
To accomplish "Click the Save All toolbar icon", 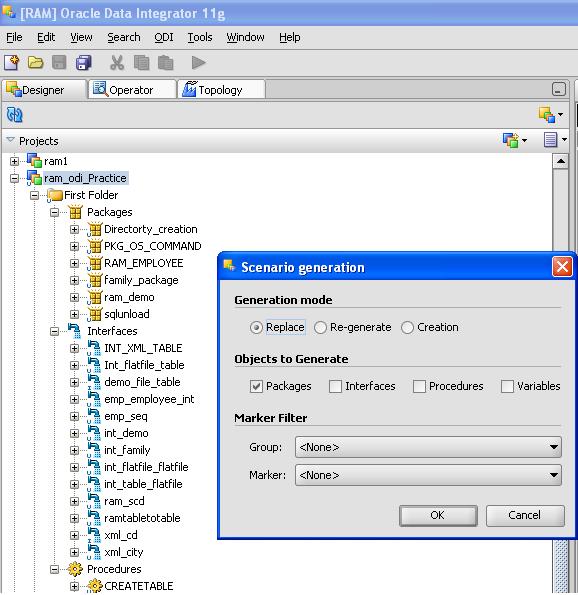I will [x=83, y=63].
